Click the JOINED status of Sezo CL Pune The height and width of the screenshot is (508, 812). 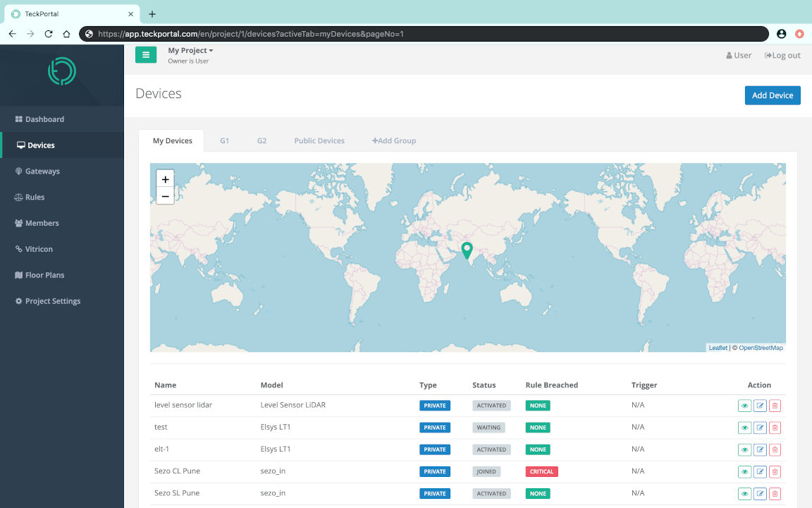click(486, 472)
